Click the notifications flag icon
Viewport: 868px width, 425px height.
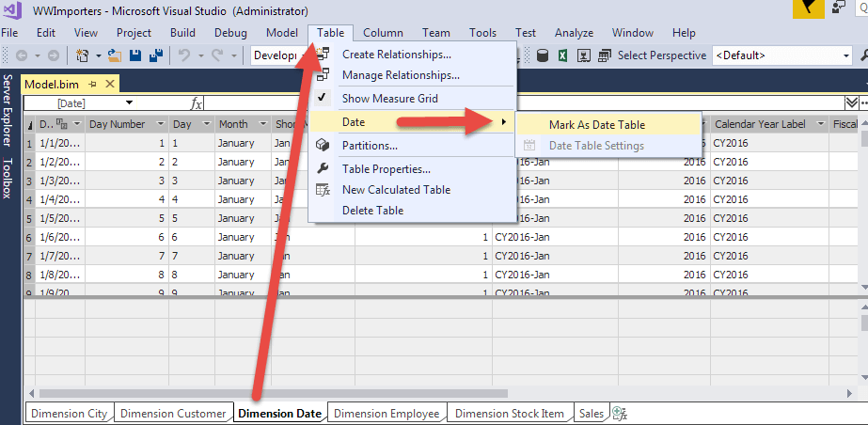(808, 9)
